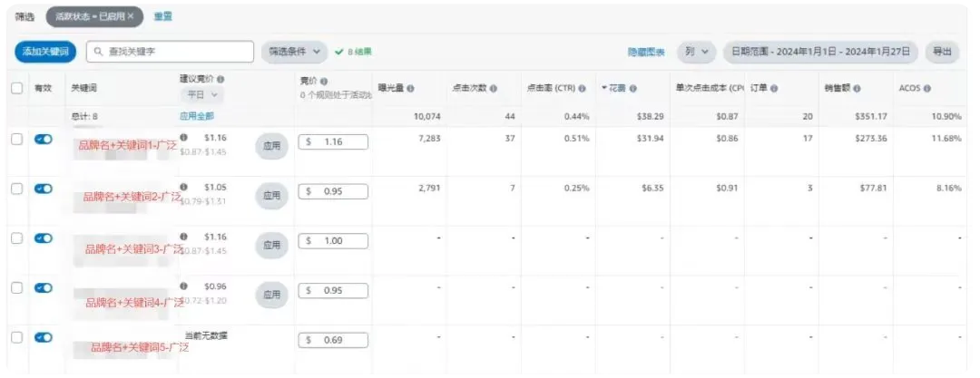Viewport: 980px width, 378px height.
Task: Click the 添加关键词 button
Action: pos(45,52)
